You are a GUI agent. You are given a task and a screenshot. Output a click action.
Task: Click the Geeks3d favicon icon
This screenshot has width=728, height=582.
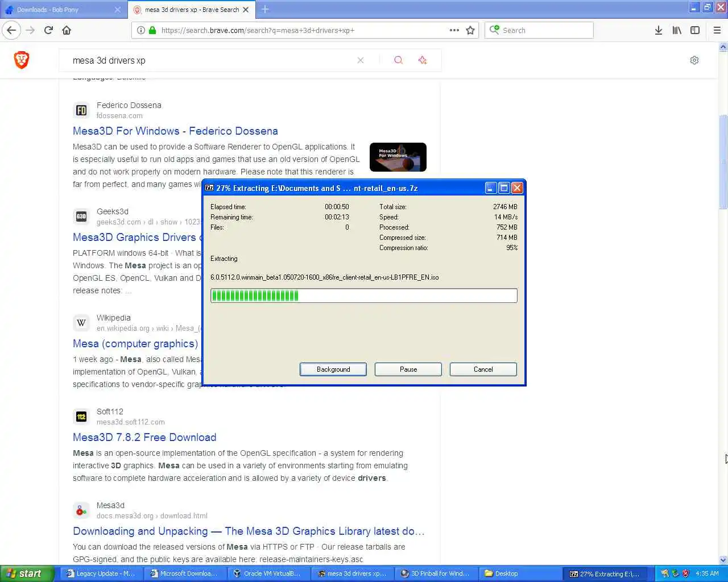point(81,217)
